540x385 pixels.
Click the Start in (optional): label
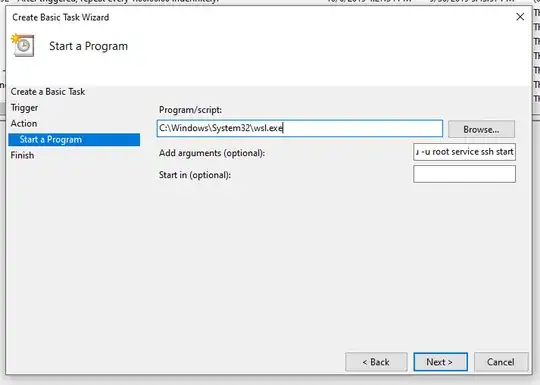pos(195,175)
